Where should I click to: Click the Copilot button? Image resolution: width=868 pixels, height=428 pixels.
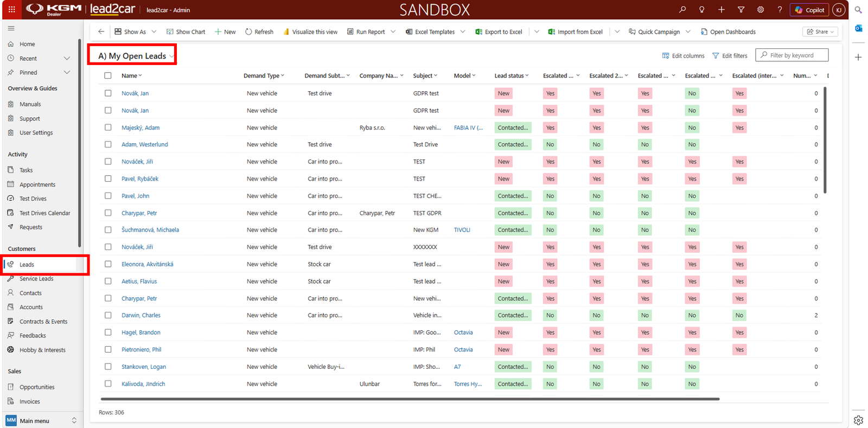(810, 10)
